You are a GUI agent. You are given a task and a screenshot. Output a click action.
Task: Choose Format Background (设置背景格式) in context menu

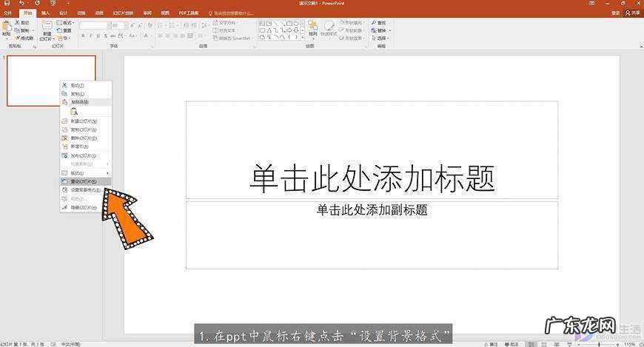click(x=85, y=190)
